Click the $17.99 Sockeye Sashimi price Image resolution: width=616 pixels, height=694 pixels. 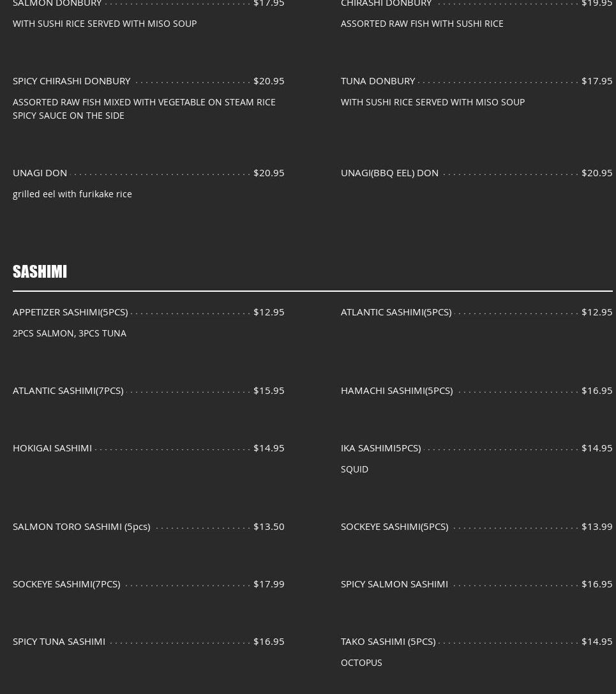[269, 584]
